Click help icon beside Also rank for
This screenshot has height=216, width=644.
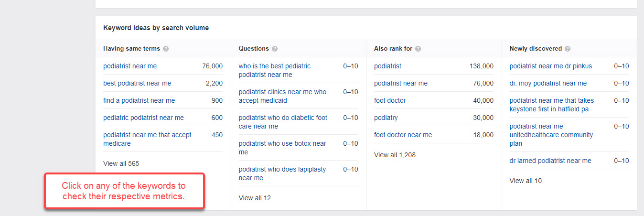tap(418, 49)
